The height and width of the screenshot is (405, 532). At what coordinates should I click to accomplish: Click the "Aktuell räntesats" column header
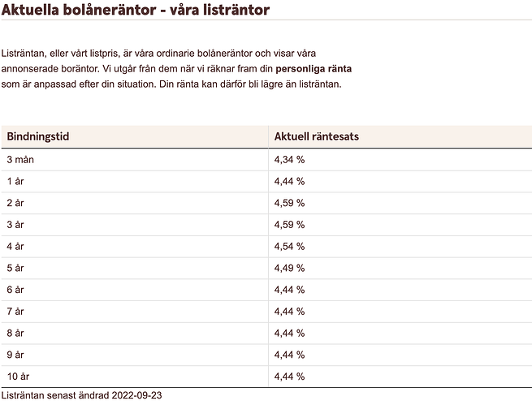pyautogui.click(x=316, y=136)
